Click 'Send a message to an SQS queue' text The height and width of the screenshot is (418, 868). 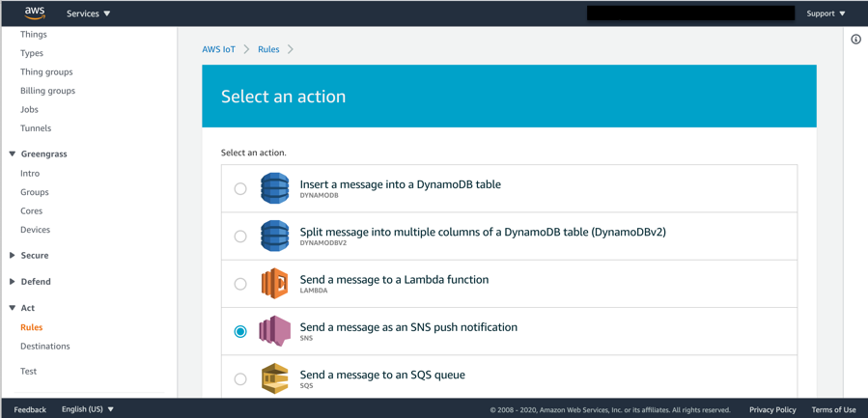382,375
